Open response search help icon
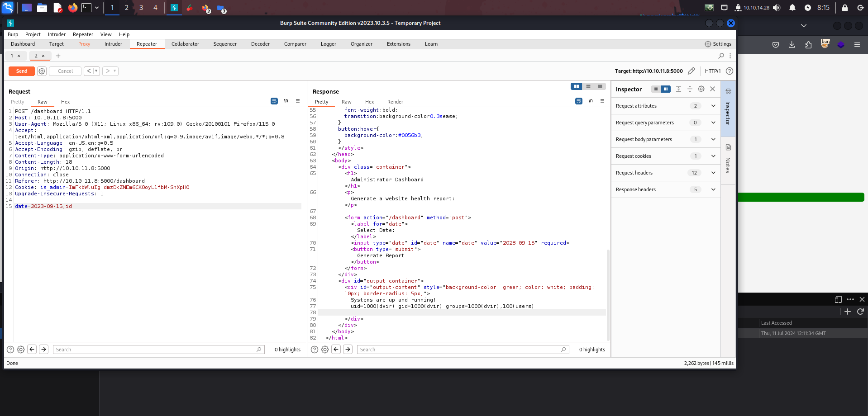This screenshot has height=416, width=868. (x=315, y=350)
